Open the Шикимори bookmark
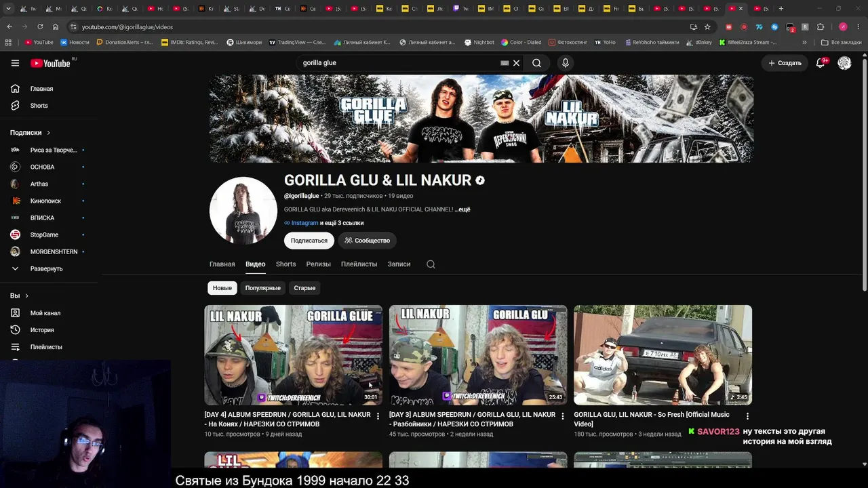The height and width of the screenshot is (488, 868). click(x=244, y=42)
